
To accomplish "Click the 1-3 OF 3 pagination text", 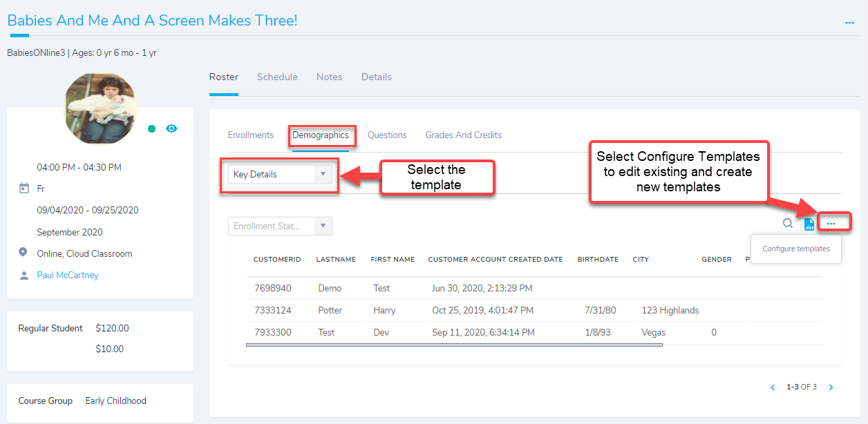I will point(802,387).
